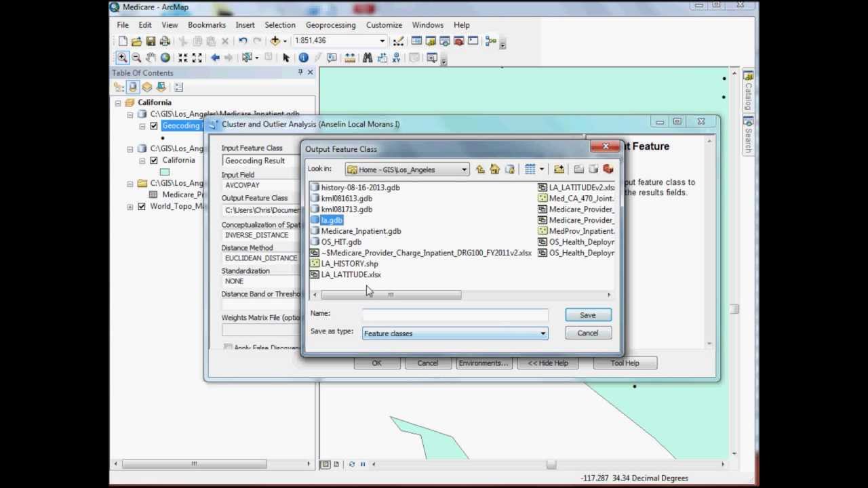Screen dimensions: 868x488
Task: Toggle Geocoding Result layer checkbox
Action: 154,126
